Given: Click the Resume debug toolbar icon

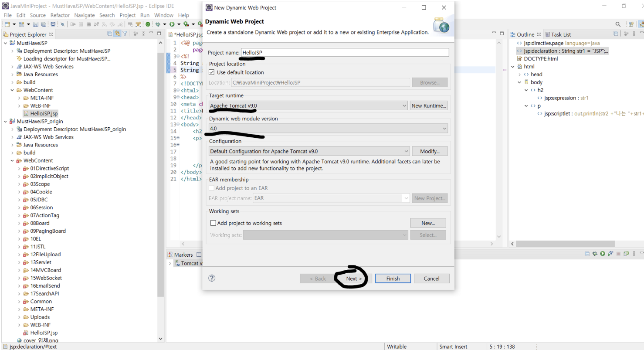Looking at the screenshot, I should pyautogui.click(x=73, y=24).
